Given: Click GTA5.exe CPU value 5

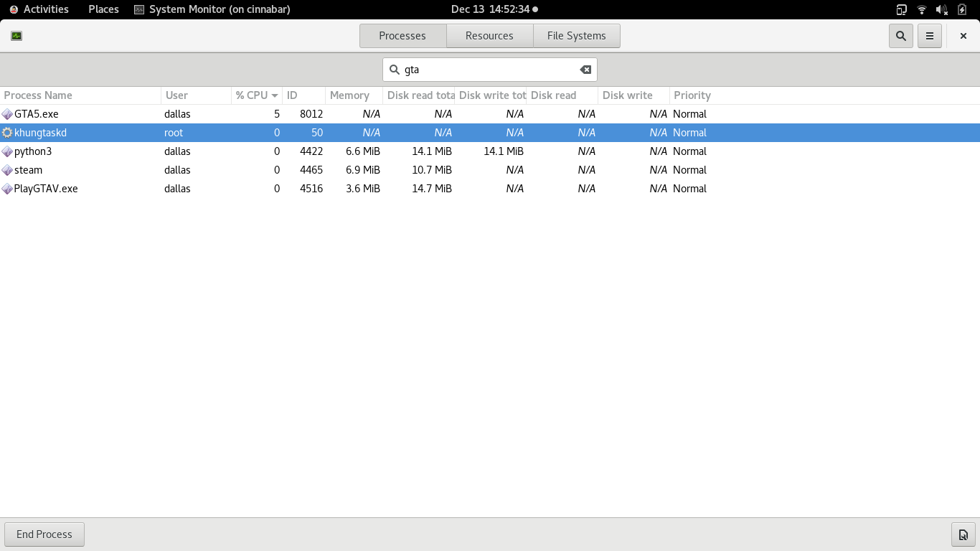Looking at the screenshot, I should coord(277,114).
